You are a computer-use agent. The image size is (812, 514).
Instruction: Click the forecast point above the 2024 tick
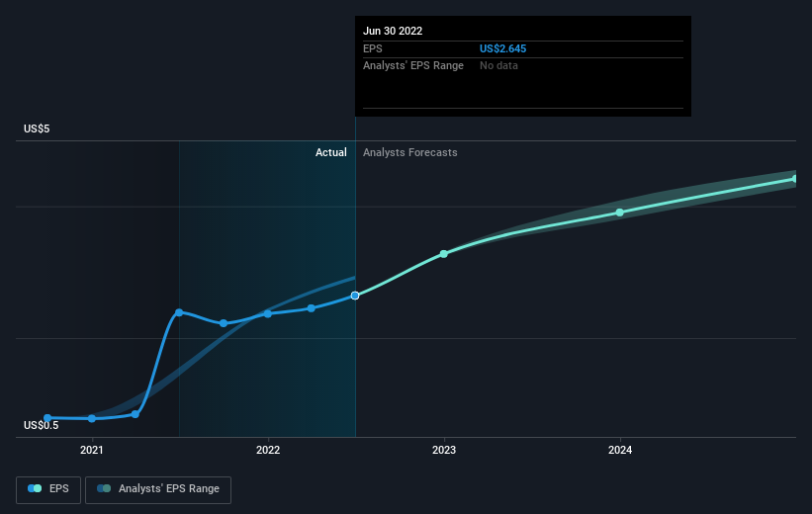click(620, 213)
